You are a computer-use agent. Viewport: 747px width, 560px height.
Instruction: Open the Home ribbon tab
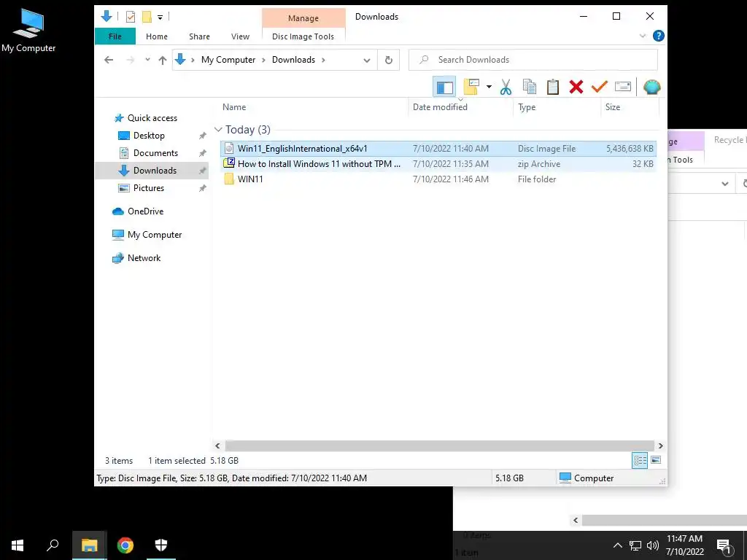(x=156, y=36)
